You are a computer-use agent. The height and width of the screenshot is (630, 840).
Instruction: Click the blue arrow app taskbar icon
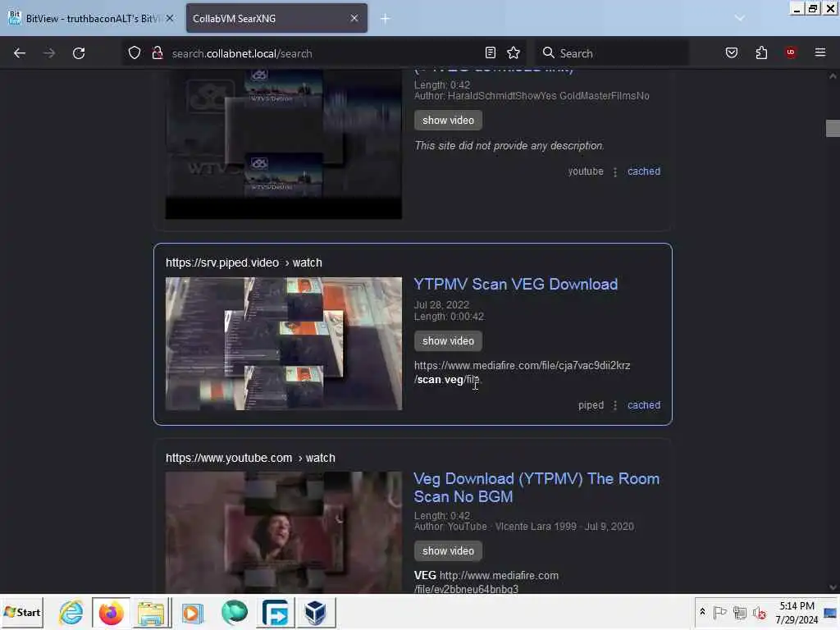tap(276, 612)
